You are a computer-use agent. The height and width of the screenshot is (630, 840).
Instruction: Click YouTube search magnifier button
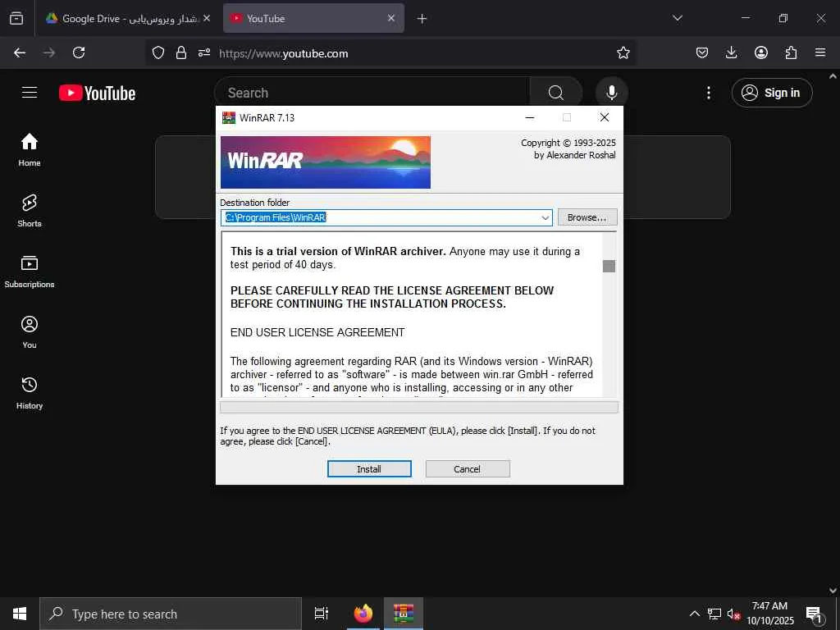556,93
